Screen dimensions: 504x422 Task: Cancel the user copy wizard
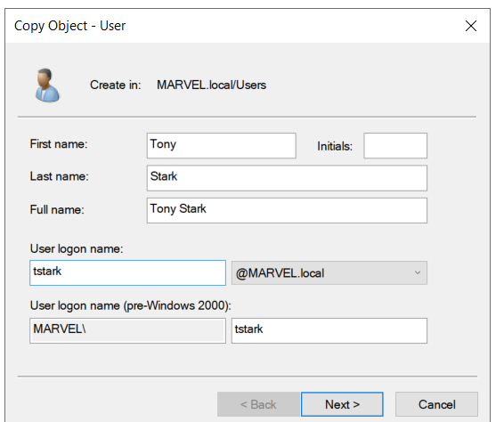437,404
